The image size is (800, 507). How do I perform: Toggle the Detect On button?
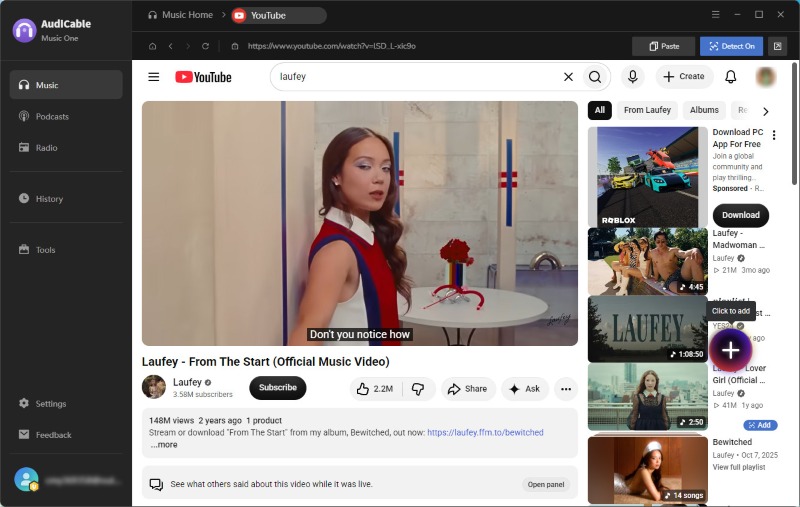click(731, 46)
